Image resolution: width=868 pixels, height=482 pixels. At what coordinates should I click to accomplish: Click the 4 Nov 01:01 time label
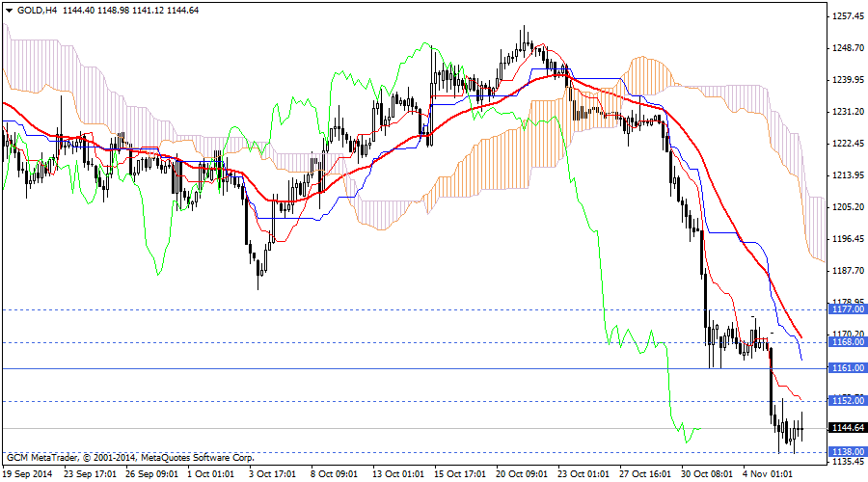pos(768,474)
